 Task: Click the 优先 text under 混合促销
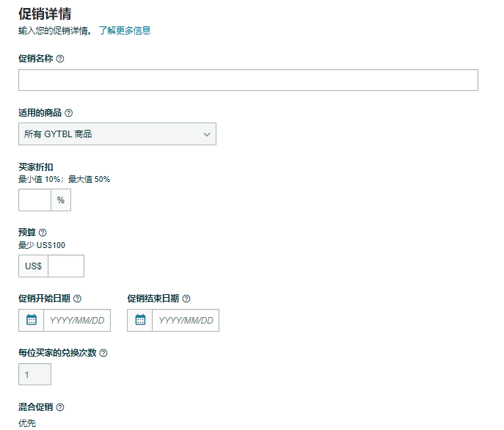(27, 423)
